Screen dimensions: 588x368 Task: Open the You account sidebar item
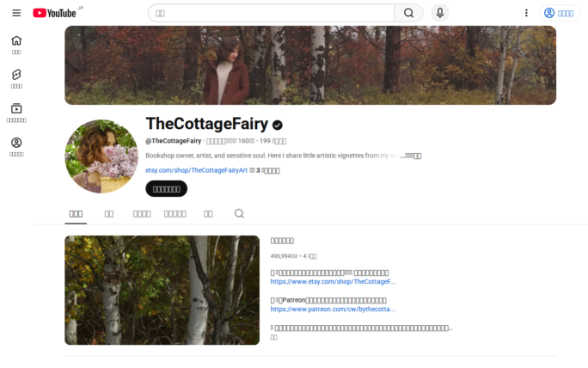16,147
